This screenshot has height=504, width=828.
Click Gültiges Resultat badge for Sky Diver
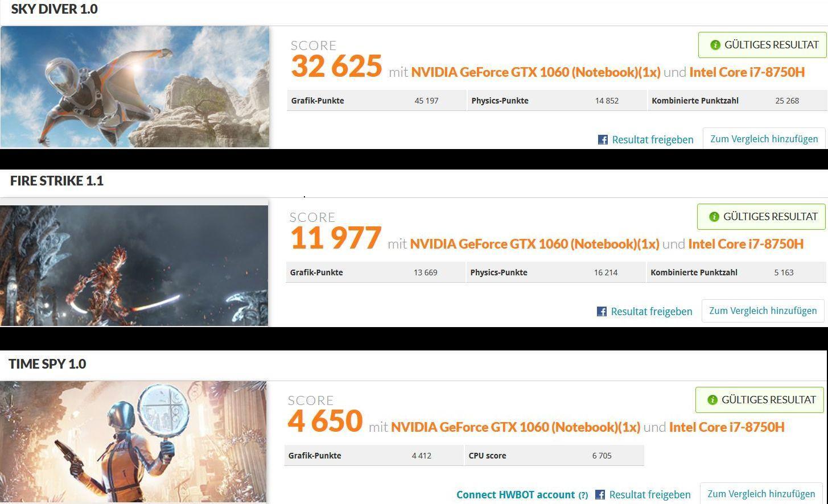[762, 45]
